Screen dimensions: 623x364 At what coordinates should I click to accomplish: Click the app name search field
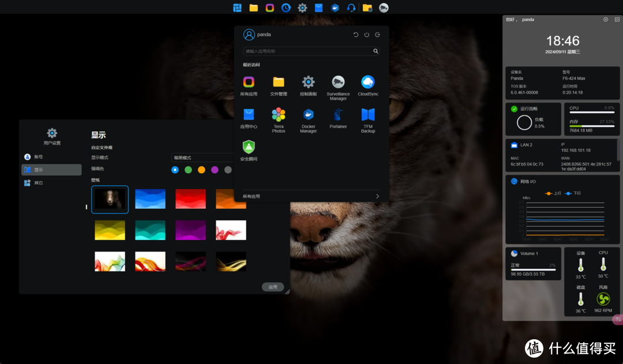[307, 51]
